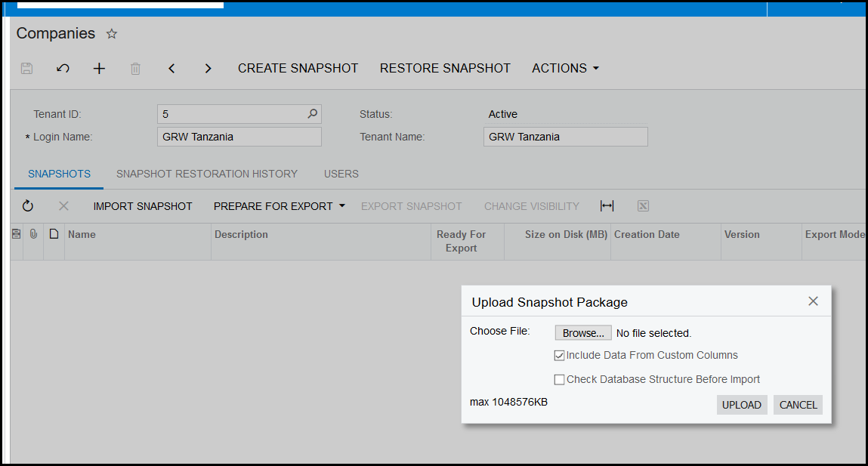Image resolution: width=868 pixels, height=466 pixels.
Task: Open the Users tab
Action: [x=341, y=174]
